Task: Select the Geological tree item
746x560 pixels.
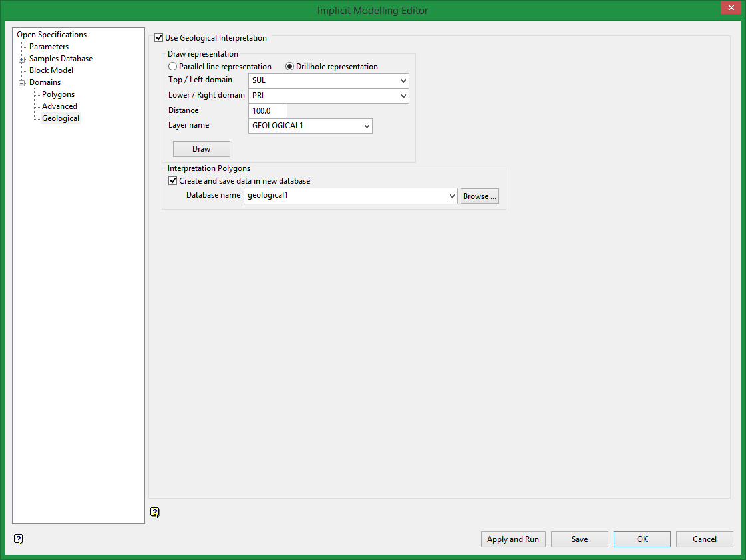Action: (61, 118)
